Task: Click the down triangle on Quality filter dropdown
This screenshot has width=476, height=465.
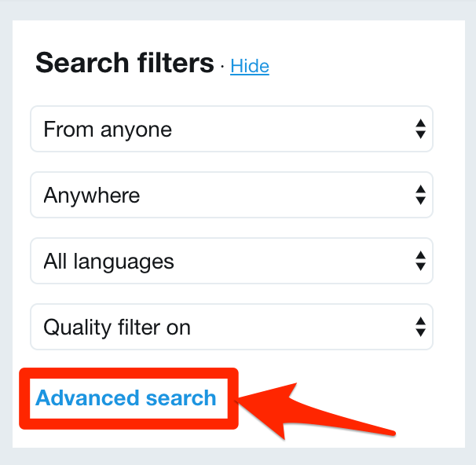Action: click(421, 331)
